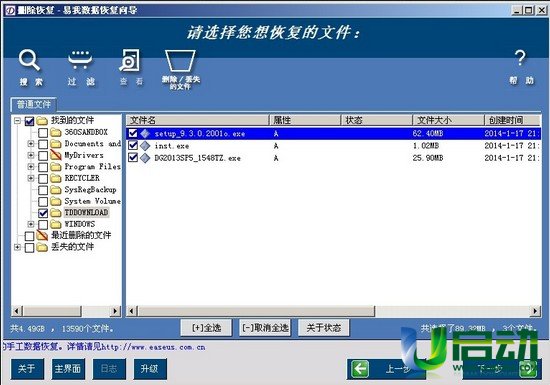550x385 pixels.
Task: Expand the RECYCLER tree node
Action: click(31, 178)
